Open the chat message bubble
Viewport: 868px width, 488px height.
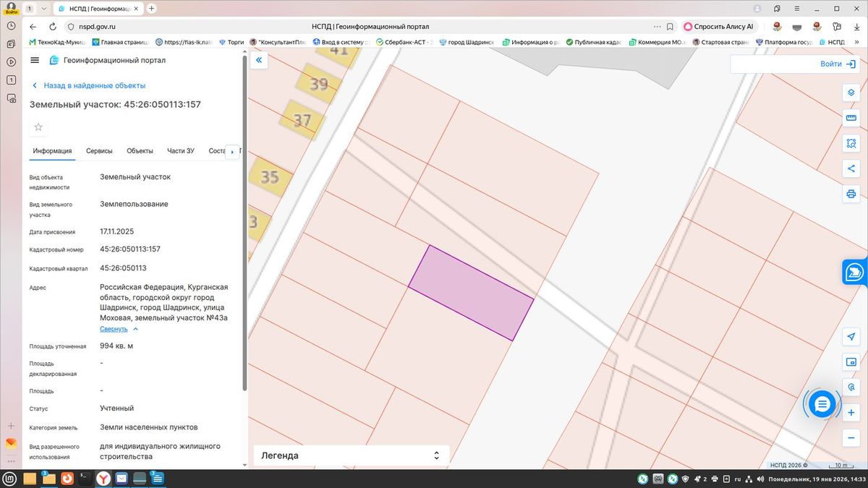pyautogui.click(x=822, y=404)
